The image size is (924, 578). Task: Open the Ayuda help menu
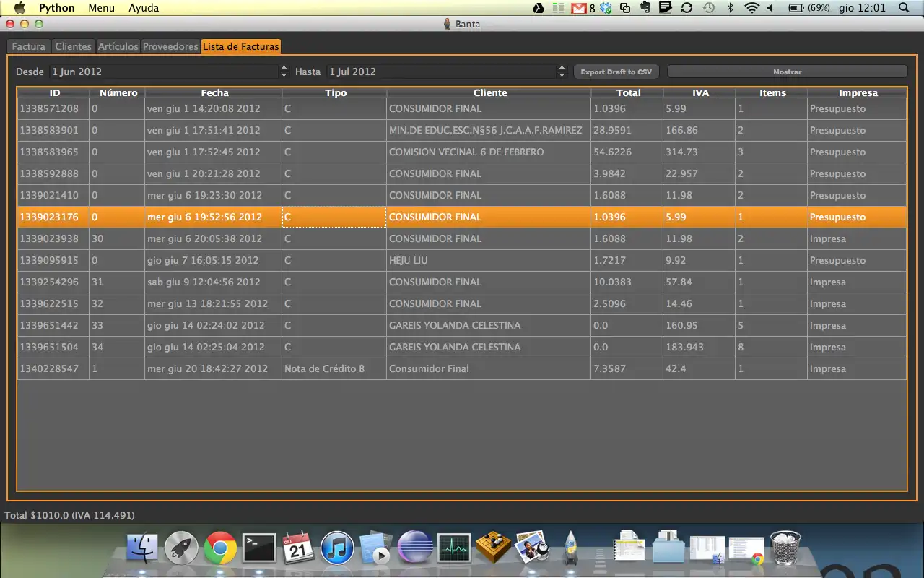[144, 8]
